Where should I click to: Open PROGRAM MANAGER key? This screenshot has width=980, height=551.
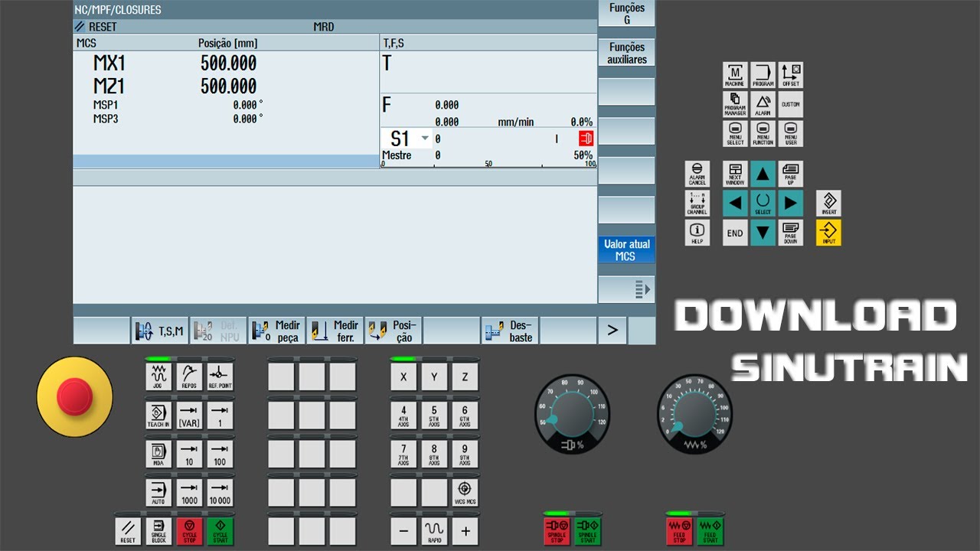(735, 104)
